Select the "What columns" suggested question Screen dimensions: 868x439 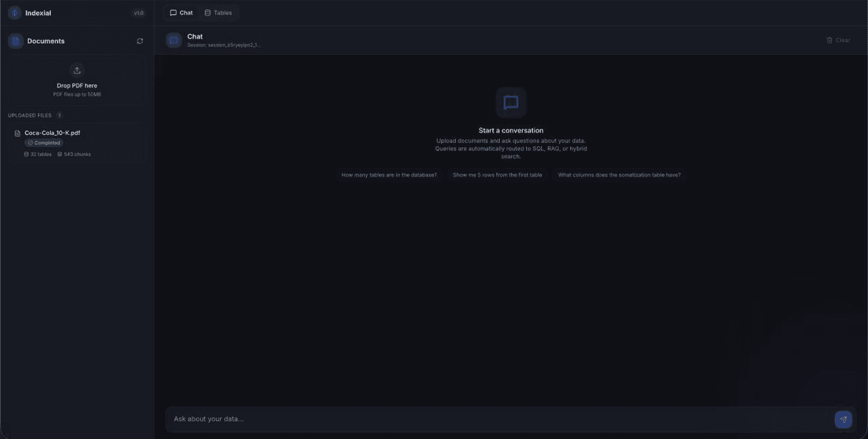pyautogui.click(x=618, y=175)
